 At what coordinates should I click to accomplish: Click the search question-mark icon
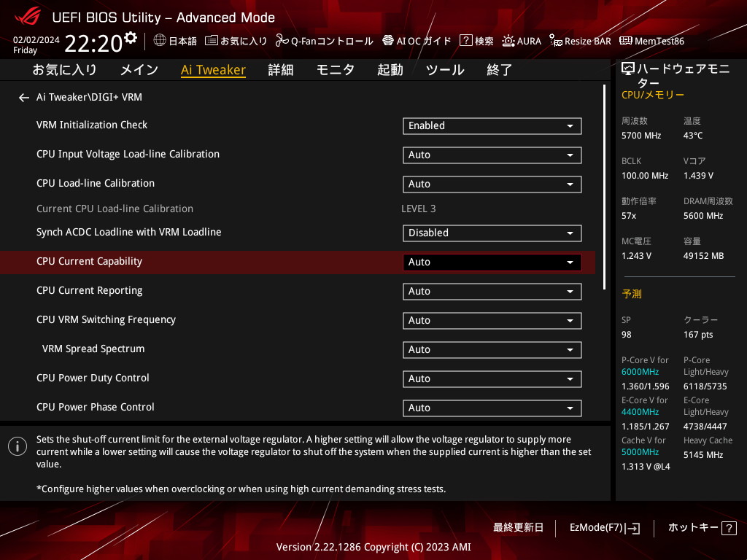pyautogui.click(x=465, y=41)
